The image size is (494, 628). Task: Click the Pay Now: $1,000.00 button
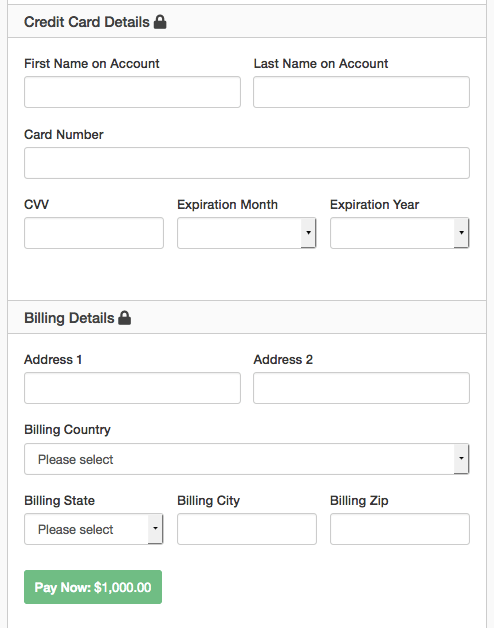(93, 587)
